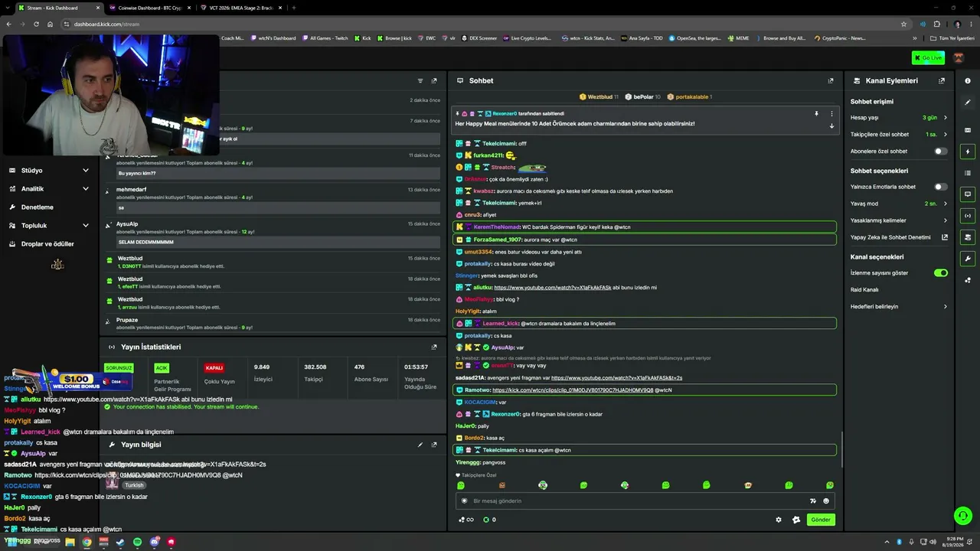Image resolution: width=980 pixels, height=551 pixels.
Task: Open a new browser tab
Action: [294, 8]
